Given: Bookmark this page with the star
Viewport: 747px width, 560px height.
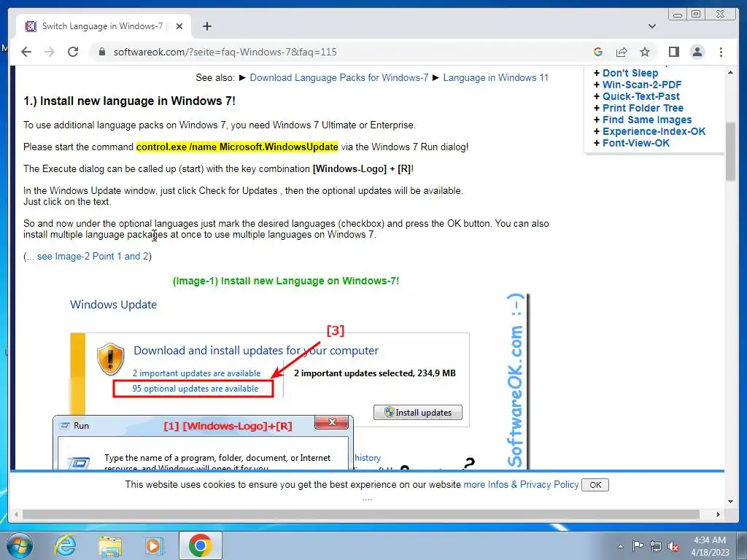Looking at the screenshot, I should click(x=645, y=52).
